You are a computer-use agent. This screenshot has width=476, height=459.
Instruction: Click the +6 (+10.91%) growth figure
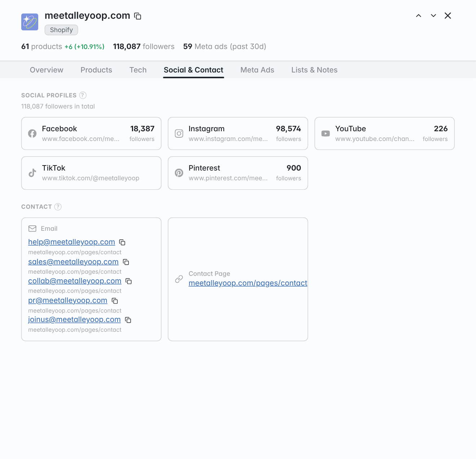(84, 47)
